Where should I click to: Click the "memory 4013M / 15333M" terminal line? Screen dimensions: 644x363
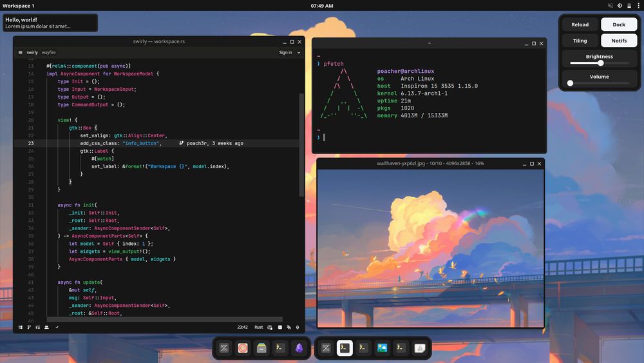click(x=412, y=115)
